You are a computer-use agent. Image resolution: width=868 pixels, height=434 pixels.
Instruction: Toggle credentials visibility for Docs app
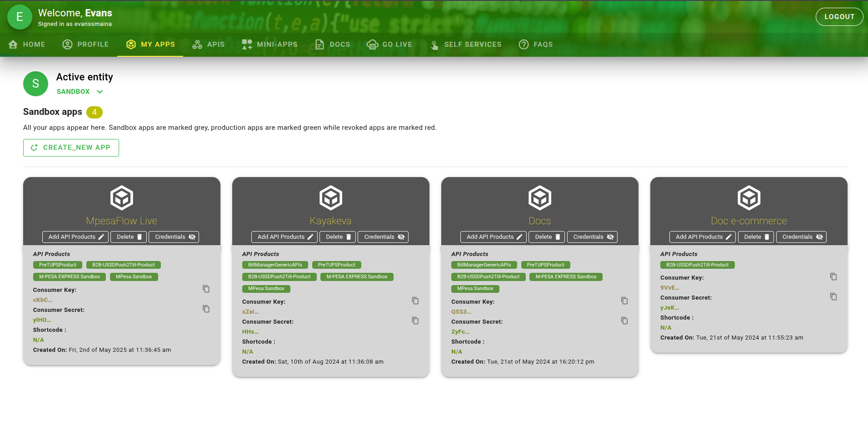[592, 237]
